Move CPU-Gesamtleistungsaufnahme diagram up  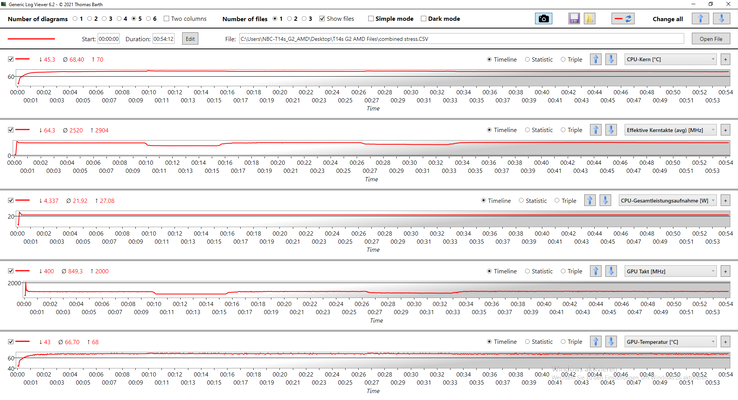(590, 200)
